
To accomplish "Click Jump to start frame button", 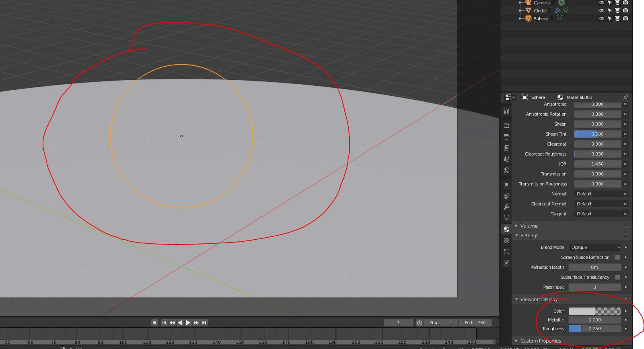I will pyautogui.click(x=164, y=323).
